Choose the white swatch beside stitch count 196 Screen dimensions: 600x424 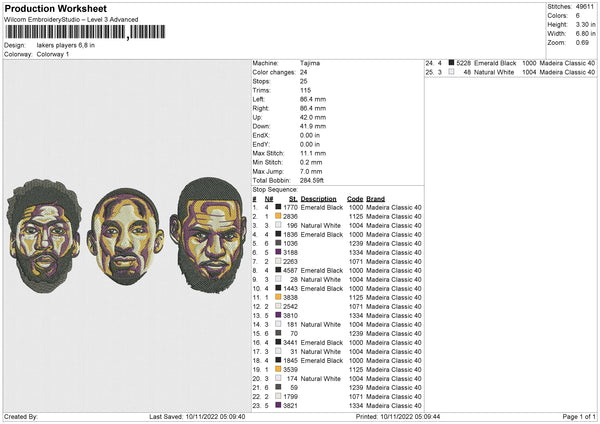pyautogui.click(x=278, y=225)
